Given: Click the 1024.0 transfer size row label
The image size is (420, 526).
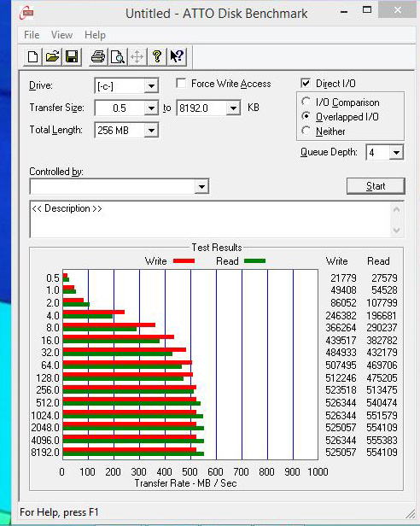Looking at the screenshot, I should 45,416.
